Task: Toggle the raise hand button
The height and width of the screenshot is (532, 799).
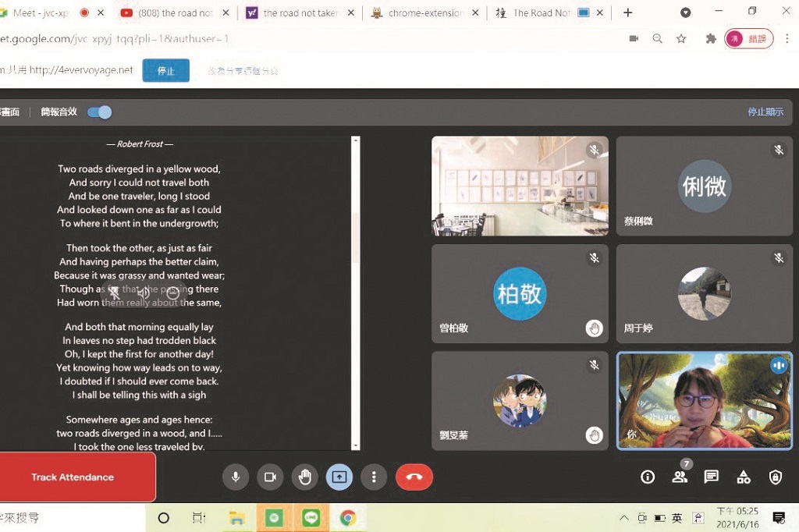Action: click(305, 477)
